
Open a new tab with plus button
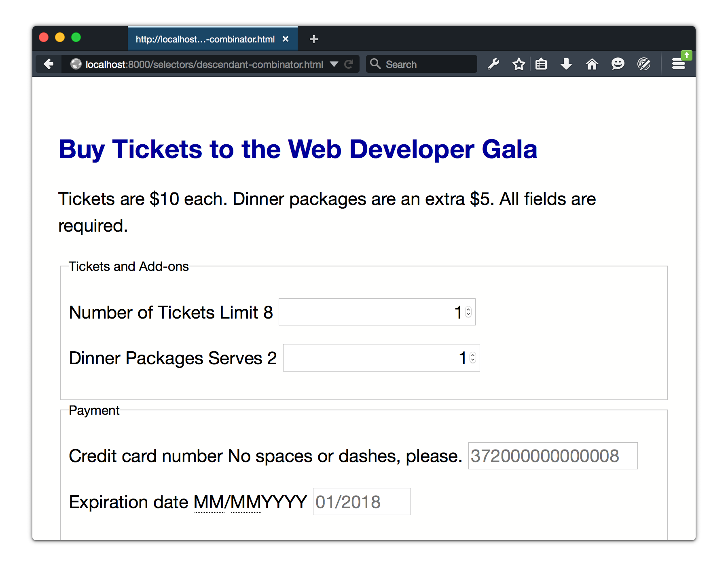313,39
